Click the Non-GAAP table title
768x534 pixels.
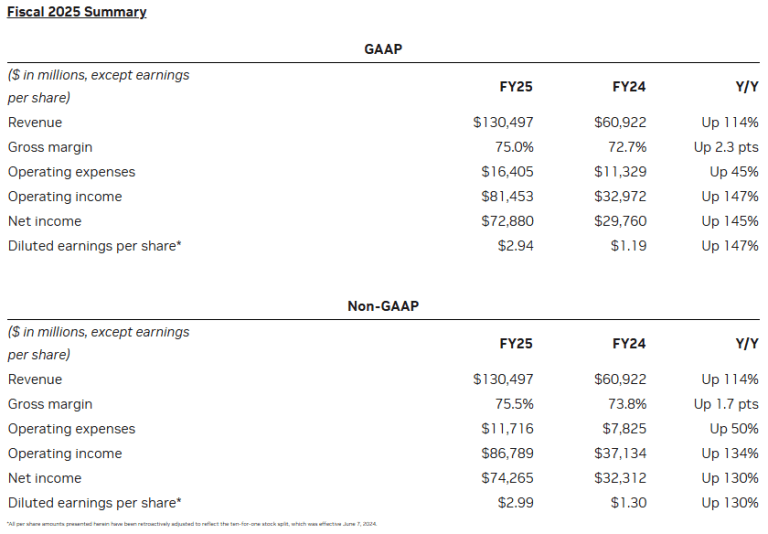coord(383,306)
